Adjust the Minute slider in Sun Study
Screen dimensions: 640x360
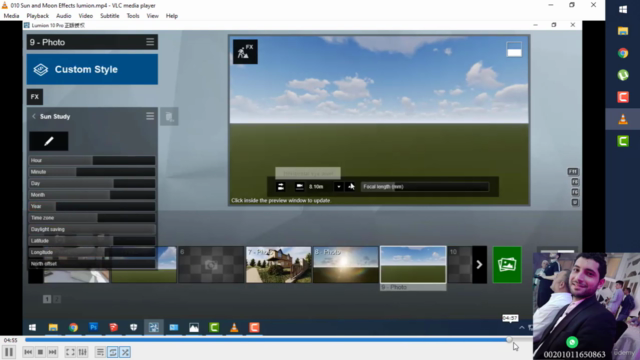(x=92, y=172)
